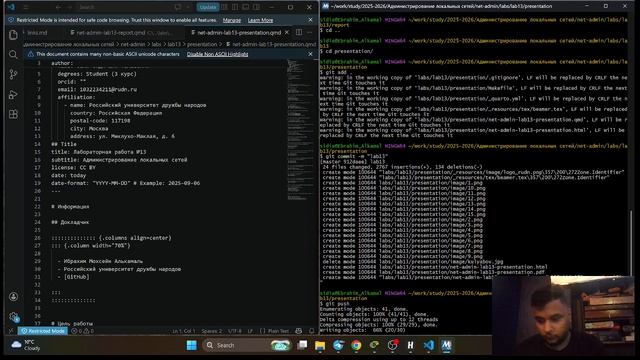This screenshot has width=640, height=360.
Task: Dismiss the non-basic ASCII warning bar
Action: 310,54
